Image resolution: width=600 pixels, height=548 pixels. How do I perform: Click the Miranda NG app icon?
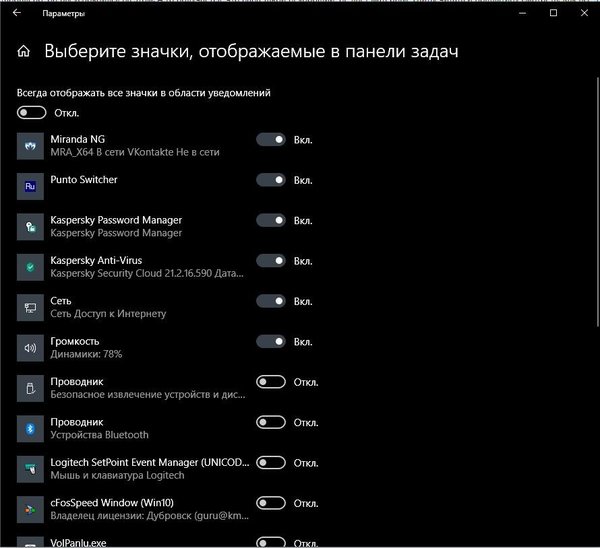click(30, 146)
